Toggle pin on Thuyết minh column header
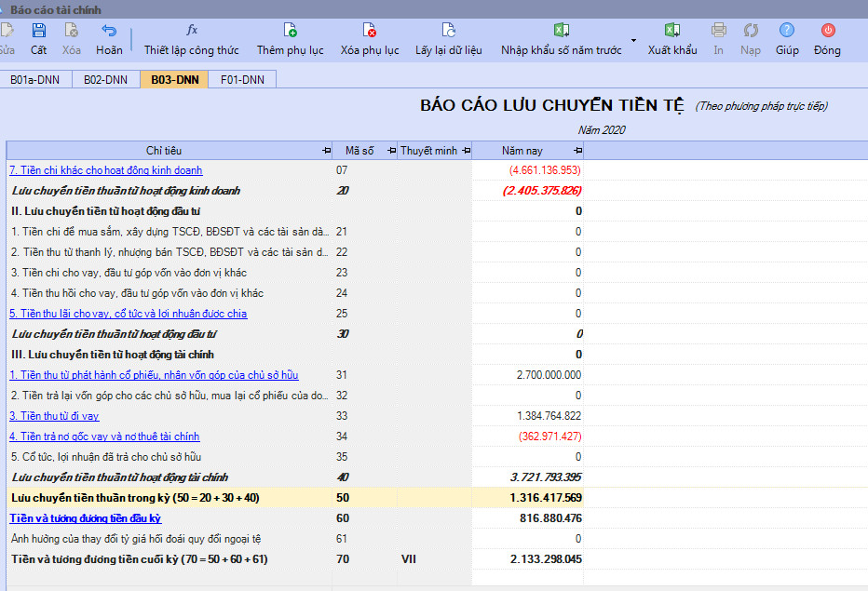The width and height of the screenshot is (868, 591). pyautogui.click(x=466, y=151)
